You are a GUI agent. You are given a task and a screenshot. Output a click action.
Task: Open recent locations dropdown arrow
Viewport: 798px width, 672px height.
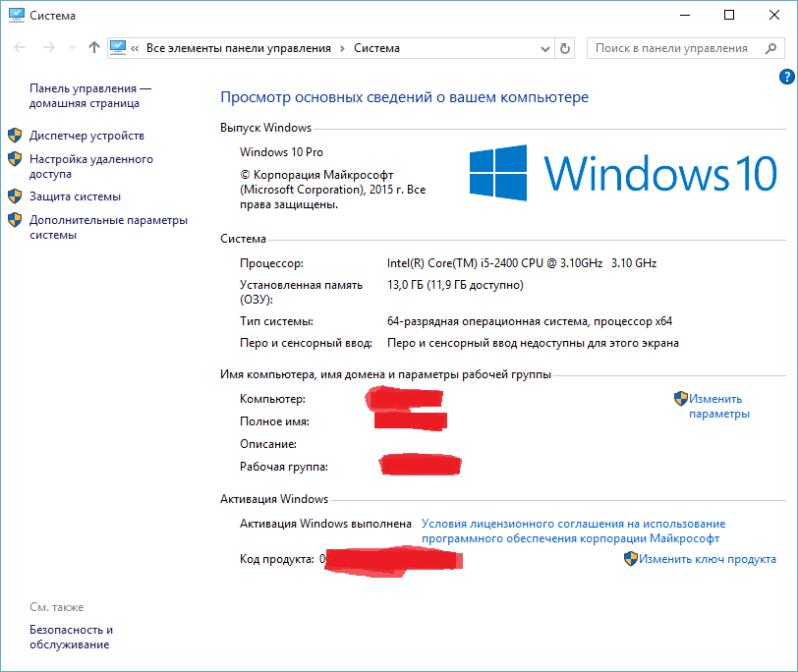[73, 48]
